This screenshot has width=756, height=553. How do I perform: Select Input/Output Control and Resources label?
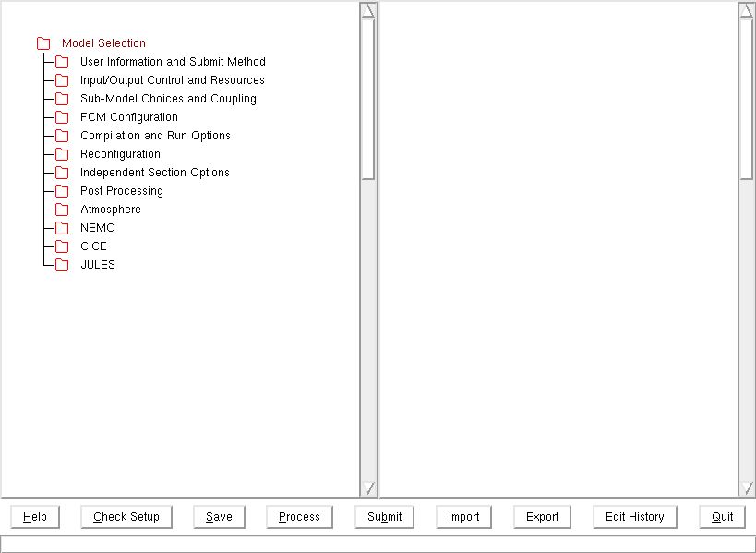tap(172, 80)
